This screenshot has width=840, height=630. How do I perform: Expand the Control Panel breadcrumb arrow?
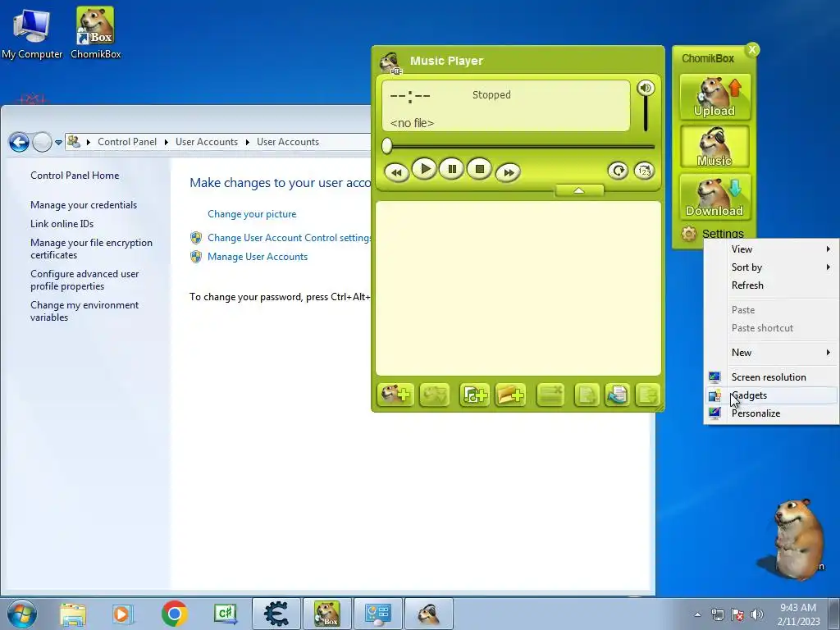pos(166,142)
